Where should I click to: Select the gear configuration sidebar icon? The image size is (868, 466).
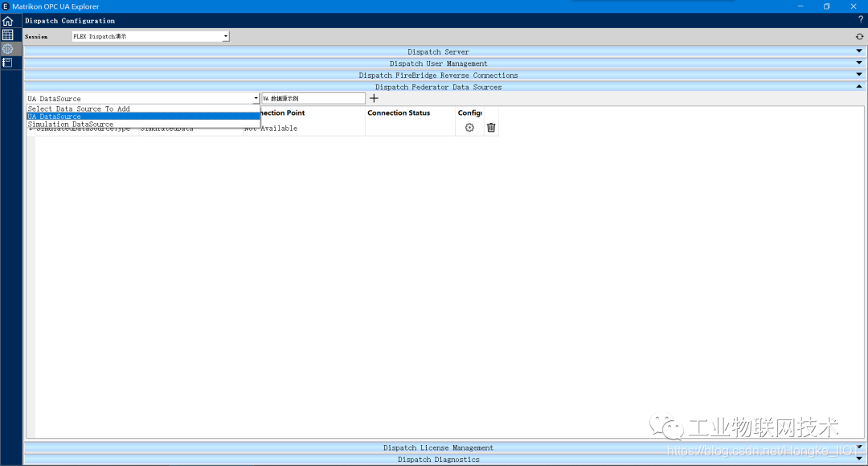[8, 49]
